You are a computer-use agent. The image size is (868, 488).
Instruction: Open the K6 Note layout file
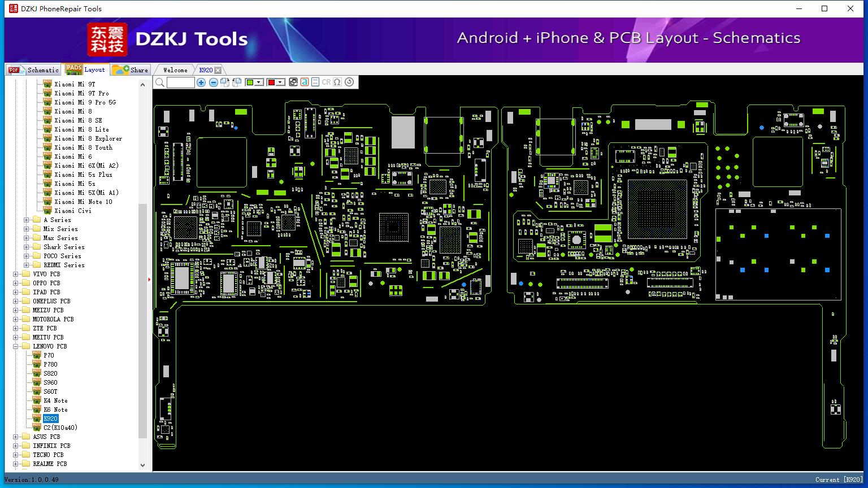click(x=55, y=409)
